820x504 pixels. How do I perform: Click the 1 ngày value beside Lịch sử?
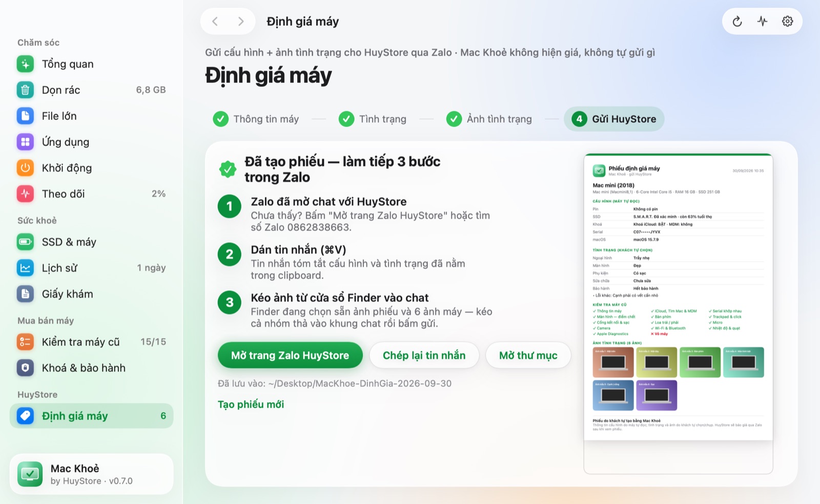tap(151, 268)
